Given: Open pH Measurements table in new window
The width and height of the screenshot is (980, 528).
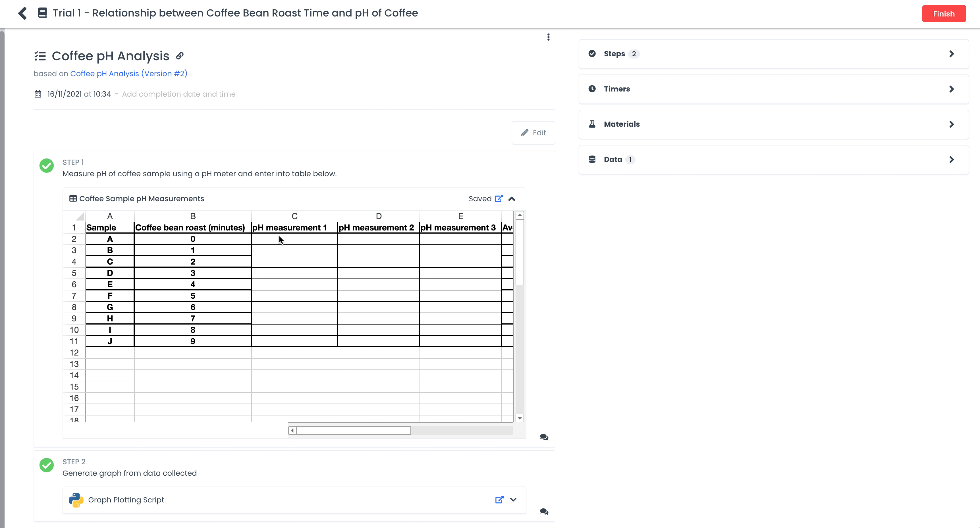Looking at the screenshot, I should (x=499, y=199).
